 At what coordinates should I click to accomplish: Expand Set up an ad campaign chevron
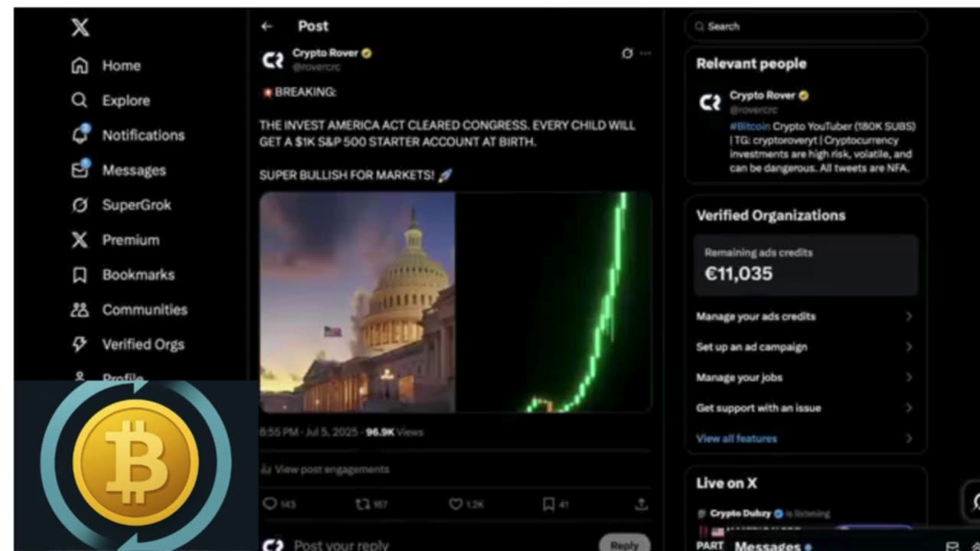pyautogui.click(x=909, y=347)
